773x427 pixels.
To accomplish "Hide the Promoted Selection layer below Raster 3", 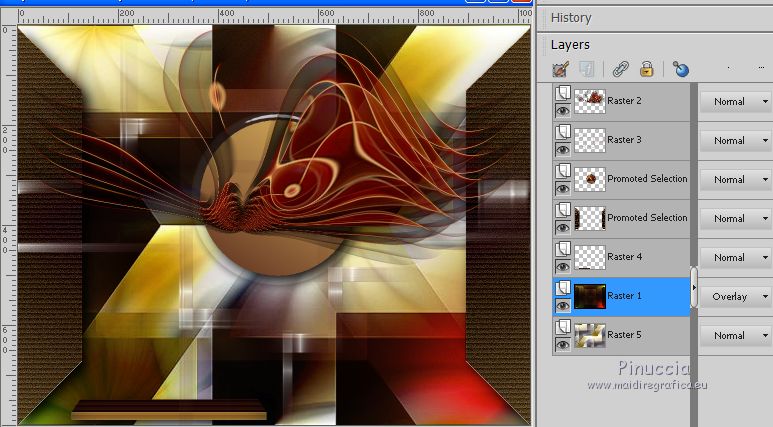I will click(x=562, y=188).
